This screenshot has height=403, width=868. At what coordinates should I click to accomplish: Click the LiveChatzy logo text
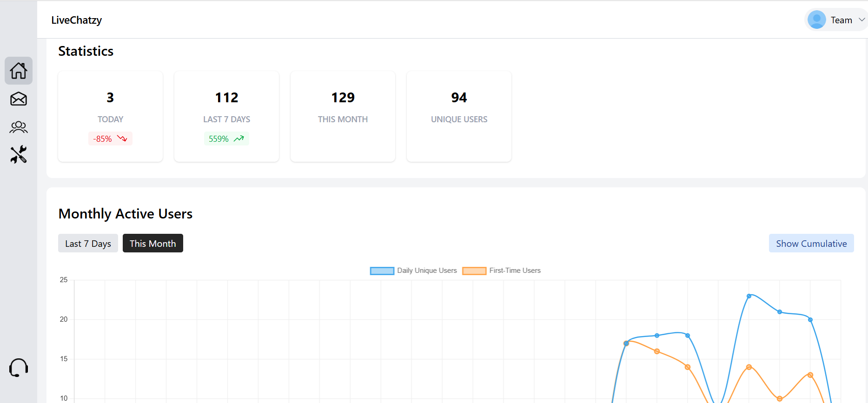pos(76,20)
